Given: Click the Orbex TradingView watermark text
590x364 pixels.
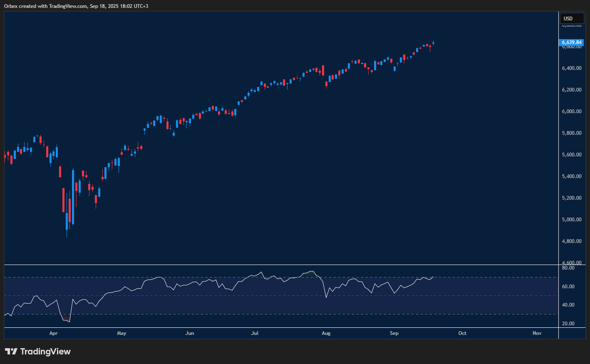Looking at the screenshot, I should click(x=75, y=6).
